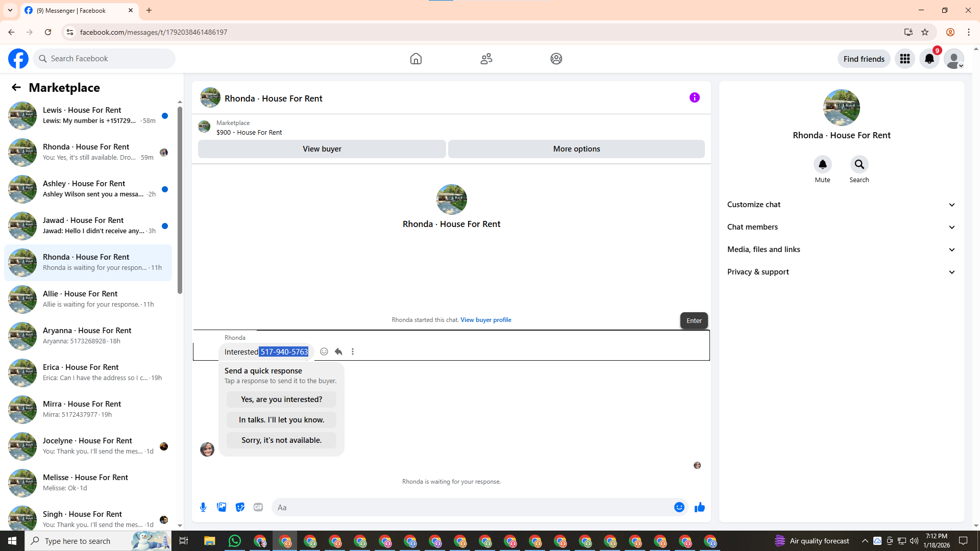Go to Facebook Home tab
This screenshot has height=551, width=980.
click(x=415, y=59)
